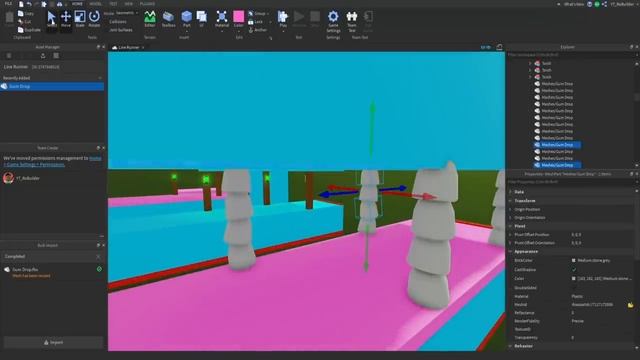Activate the Move tool
The height and width of the screenshot is (360, 640).
pos(66,19)
